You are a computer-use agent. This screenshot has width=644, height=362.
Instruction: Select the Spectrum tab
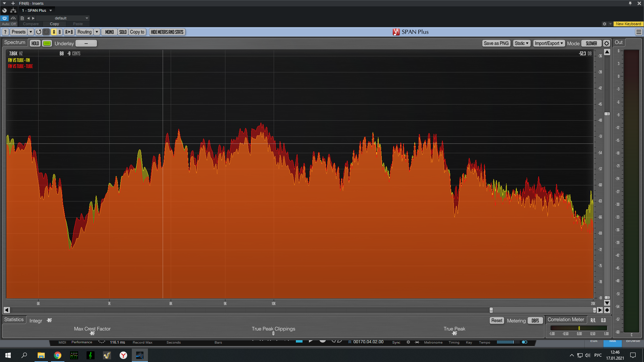[x=15, y=42]
